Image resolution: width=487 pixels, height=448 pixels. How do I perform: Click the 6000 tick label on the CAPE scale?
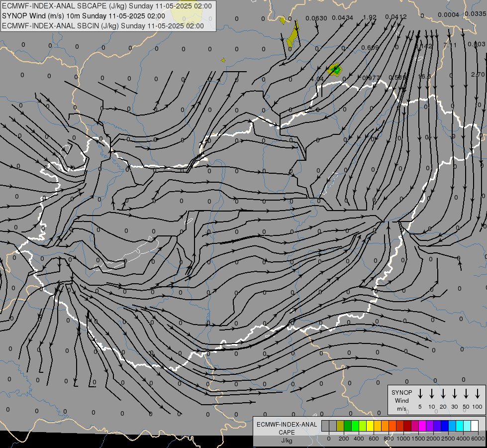(x=478, y=439)
